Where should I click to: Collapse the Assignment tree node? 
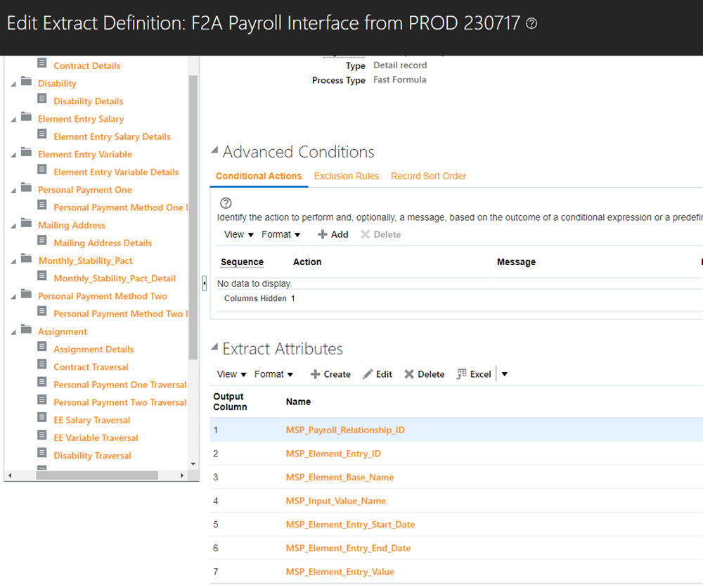pyautogui.click(x=13, y=332)
